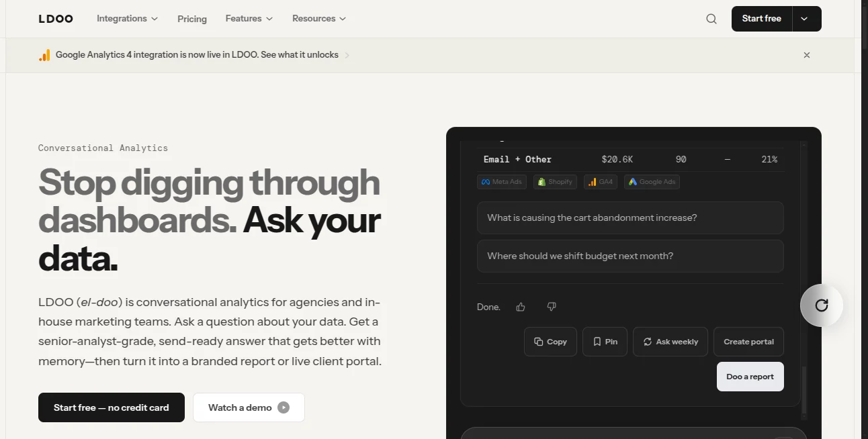The height and width of the screenshot is (439, 868).
Task: Click the Shopify source badge
Action: coord(555,182)
